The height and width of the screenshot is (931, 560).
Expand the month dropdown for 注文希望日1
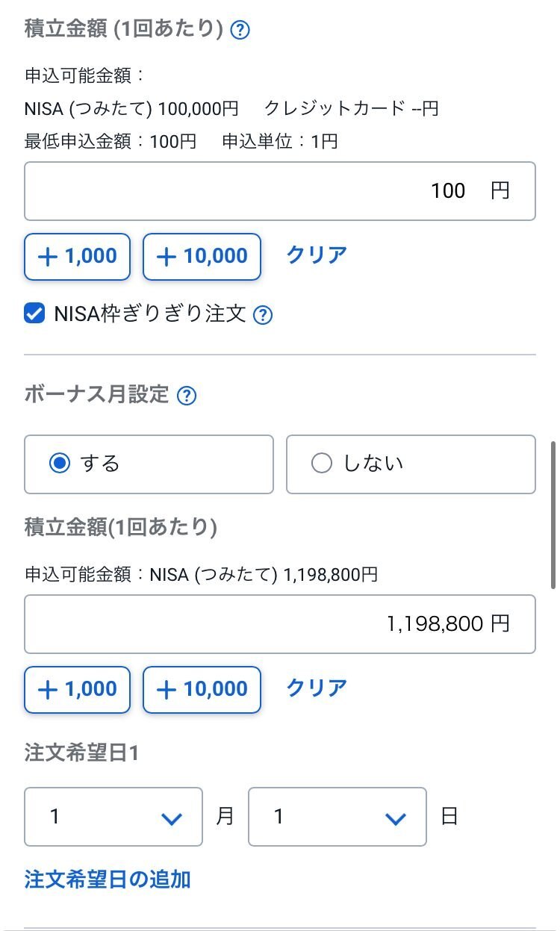click(x=113, y=817)
